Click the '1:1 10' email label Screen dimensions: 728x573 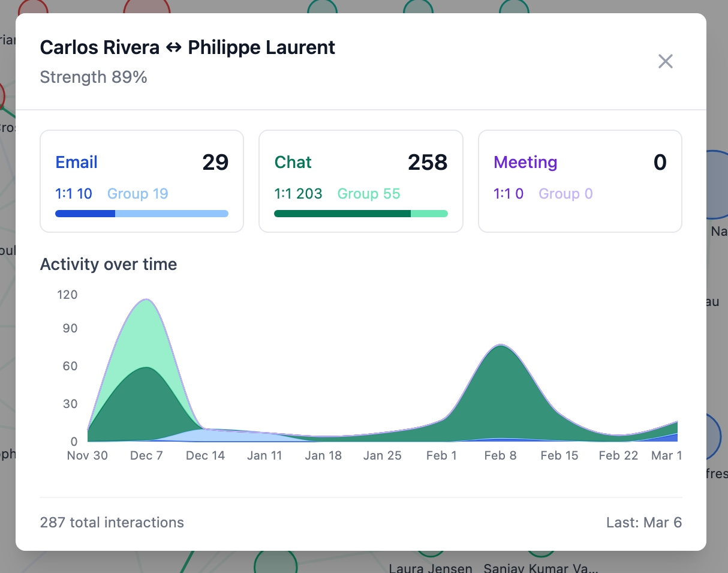74,194
